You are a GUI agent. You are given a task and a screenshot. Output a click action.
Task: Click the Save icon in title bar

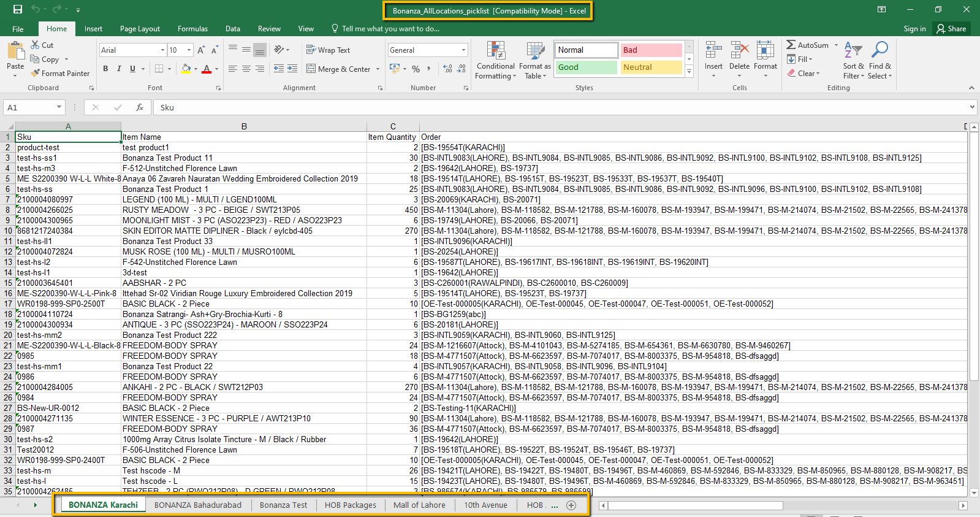(x=18, y=9)
